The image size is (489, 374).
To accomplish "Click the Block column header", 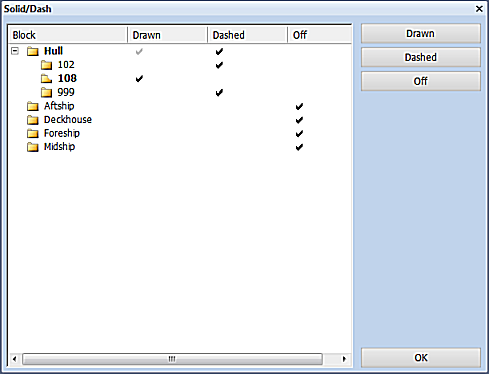I will coord(68,35).
